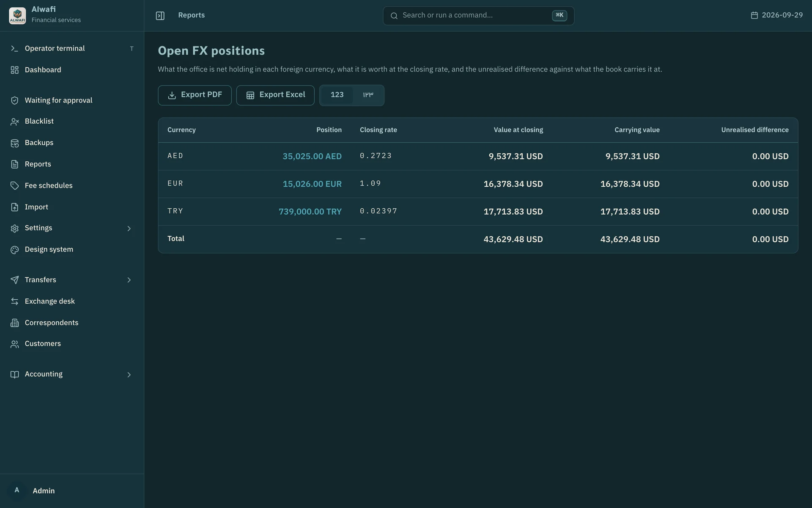This screenshot has width=812, height=508.
Task: Go to Dashboard in the sidebar
Action: [72, 70]
